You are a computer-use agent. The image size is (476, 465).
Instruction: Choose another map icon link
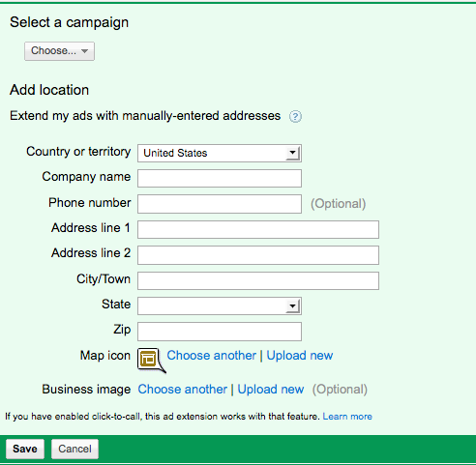tap(211, 356)
